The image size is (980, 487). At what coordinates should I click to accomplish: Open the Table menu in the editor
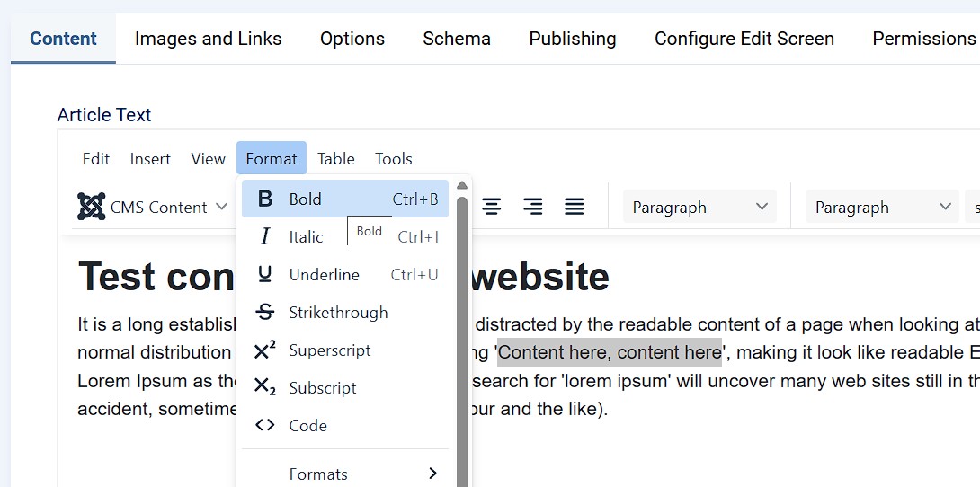336,159
